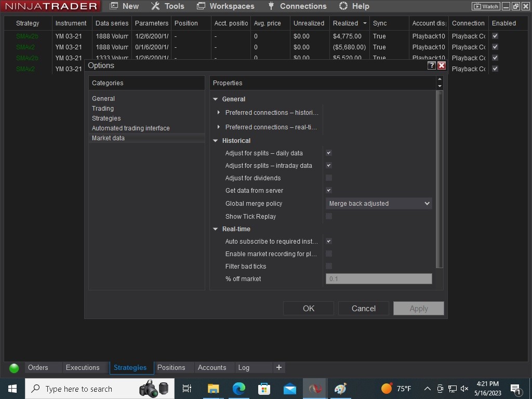Open File Explorer from taskbar

pos(214,389)
